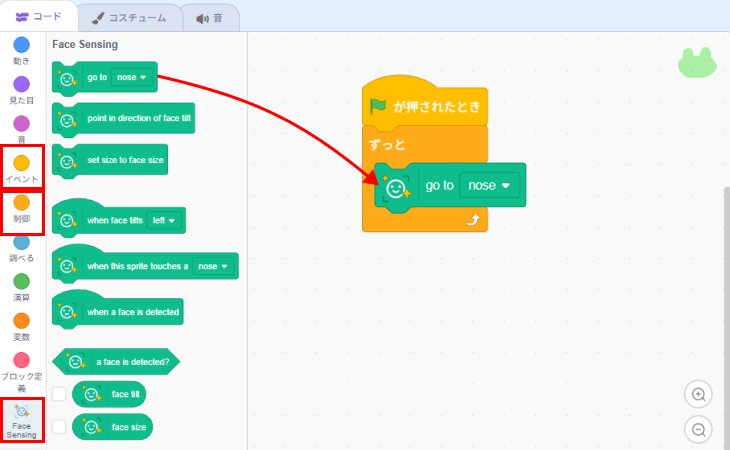Select the イベント (Events) block category
This screenshot has width=730, height=450.
point(22,166)
